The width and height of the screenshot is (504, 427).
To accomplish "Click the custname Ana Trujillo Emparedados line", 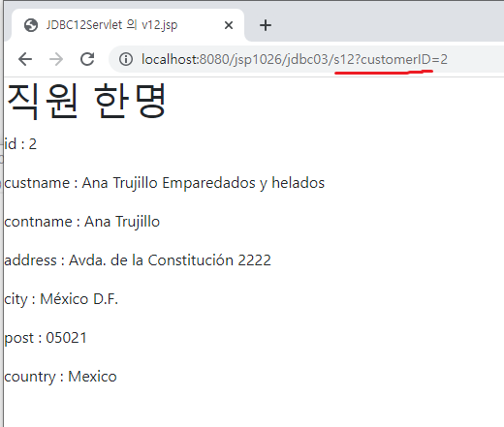I will tap(165, 183).
